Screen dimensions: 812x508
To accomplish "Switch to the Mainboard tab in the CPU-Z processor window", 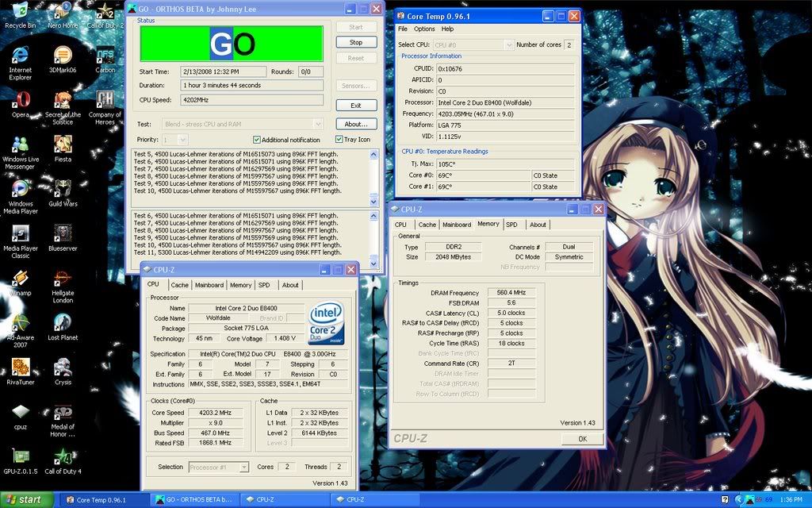I will [209, 285].
